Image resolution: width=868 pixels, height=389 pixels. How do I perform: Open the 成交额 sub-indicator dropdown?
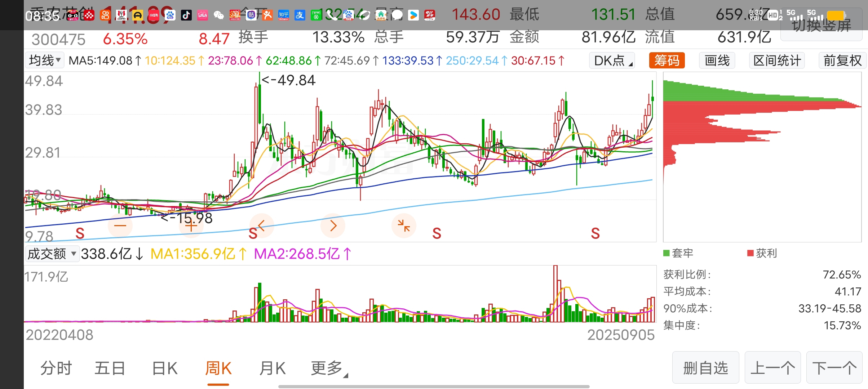coord(52,254)
